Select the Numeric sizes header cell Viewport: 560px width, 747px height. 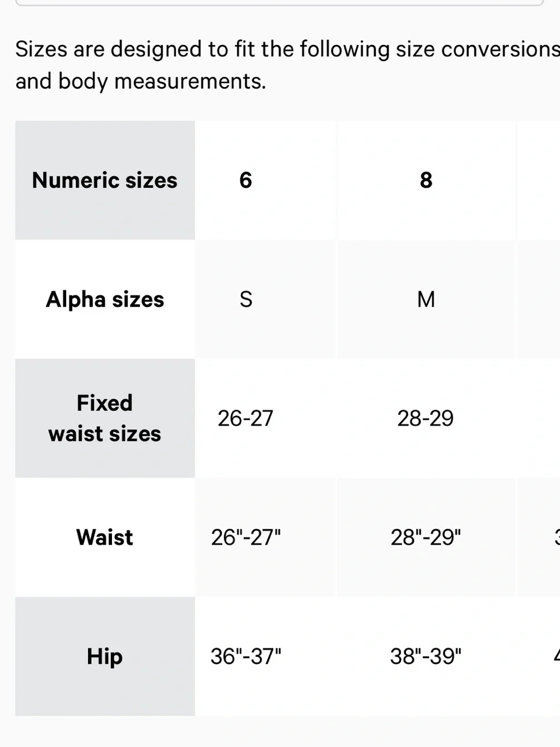pos(105,180)
